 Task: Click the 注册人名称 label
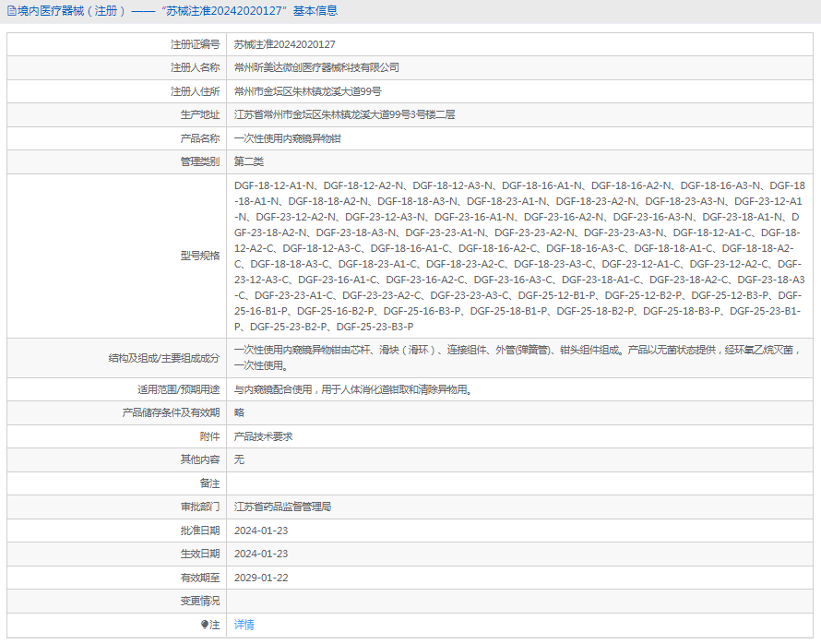point(196,67)
